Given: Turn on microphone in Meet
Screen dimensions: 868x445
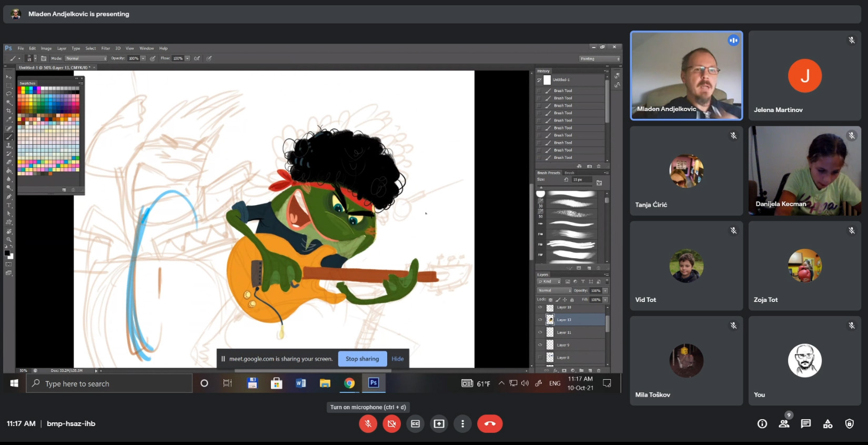Looking at the screenshot, I should [368, 423].
